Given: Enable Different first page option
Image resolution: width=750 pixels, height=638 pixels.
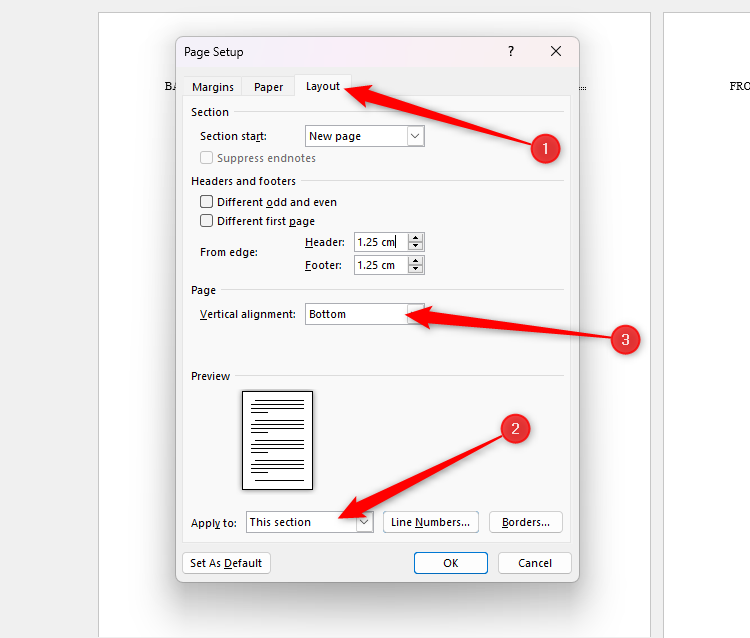Looking at the screenshot, I should pyautogui.click(x=206, y=221).
